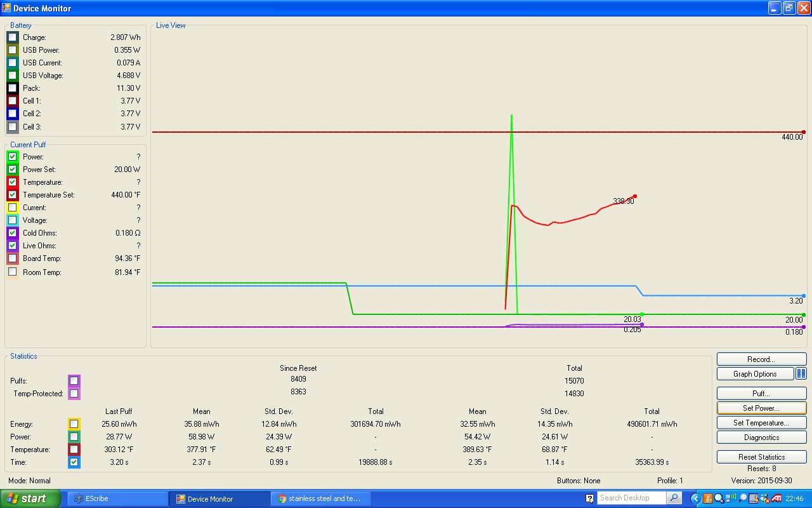
Task: Click the help question mark icon
Action: coord(589,498)
